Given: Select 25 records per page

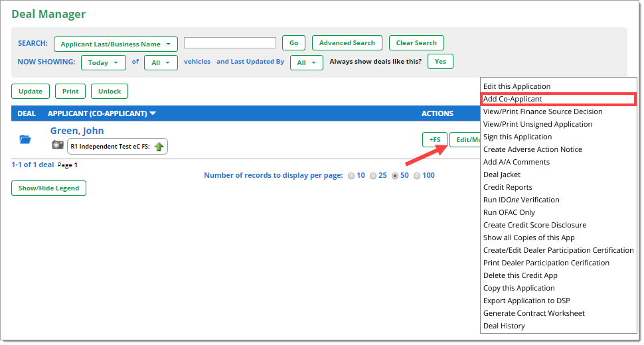Looking at the screenshot, I should point(373,176).
